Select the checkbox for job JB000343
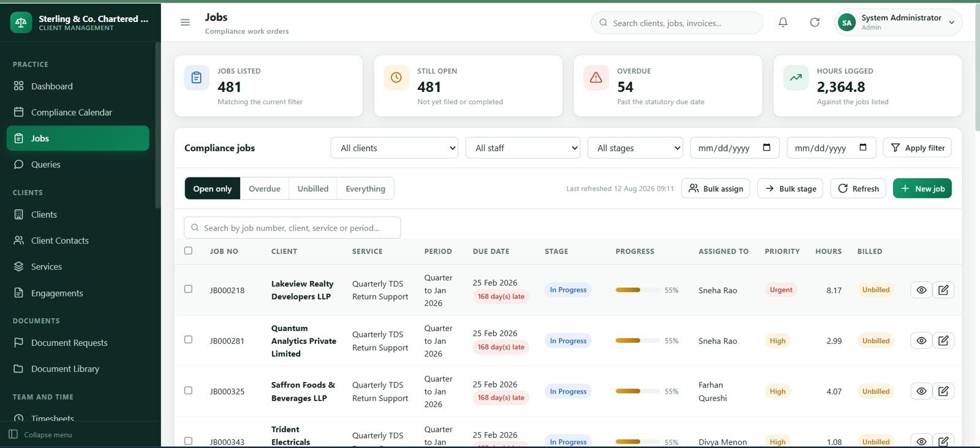 point(188,441)
